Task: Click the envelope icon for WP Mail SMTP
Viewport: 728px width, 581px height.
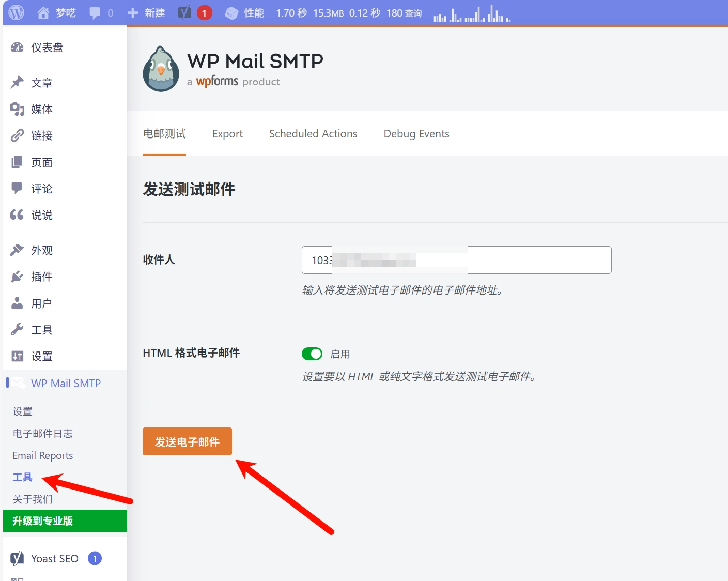Action: tap(19, 383)
